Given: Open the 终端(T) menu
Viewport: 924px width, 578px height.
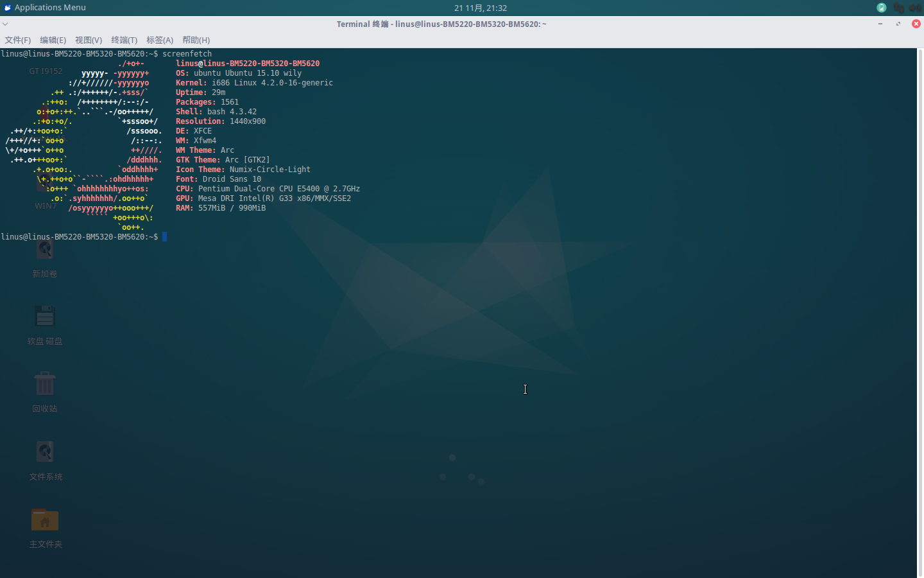Looking at the screenshot, I should pyautogui.click(x=124, y=40).
